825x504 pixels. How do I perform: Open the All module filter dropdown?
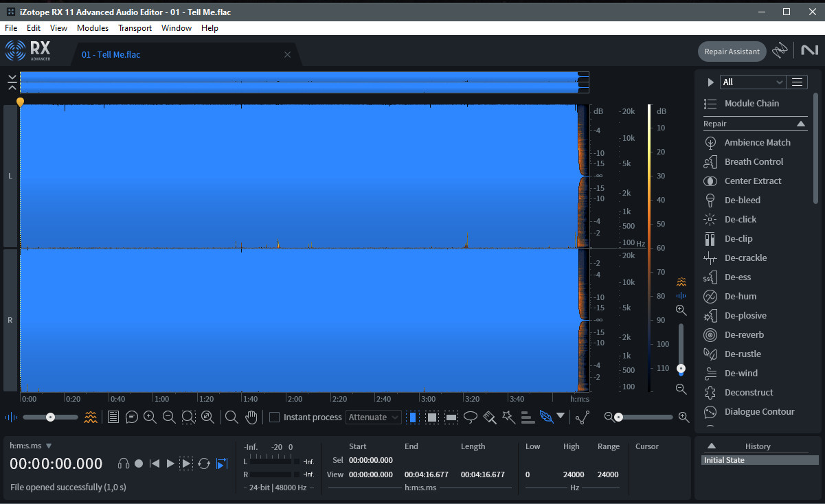753,82
